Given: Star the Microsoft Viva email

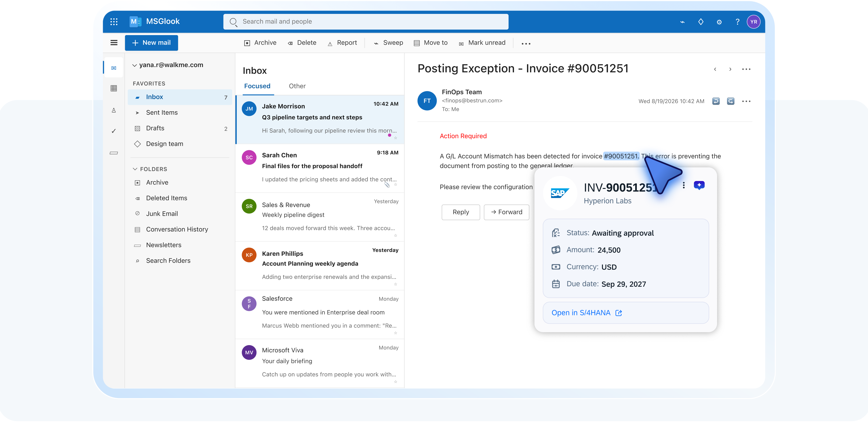Looking at the screenshot, I should (x=396, y=382).
